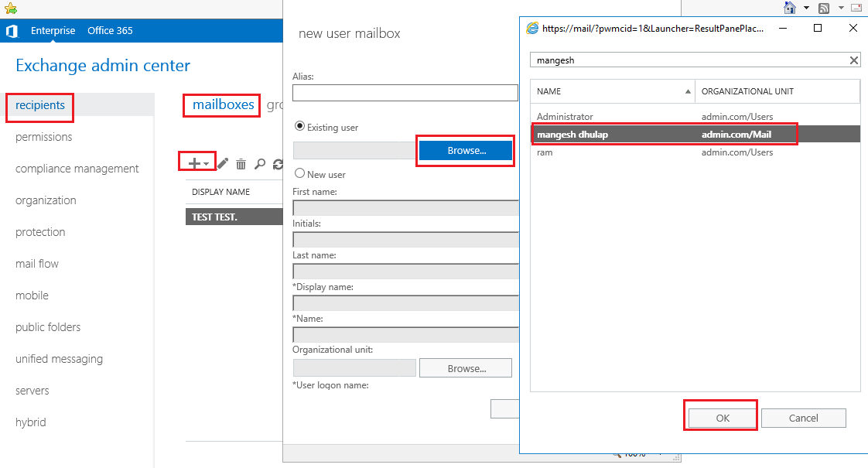Viewport: 868px width, 468px height.
Task: Open the public folders section
Action: click(48, 326)
